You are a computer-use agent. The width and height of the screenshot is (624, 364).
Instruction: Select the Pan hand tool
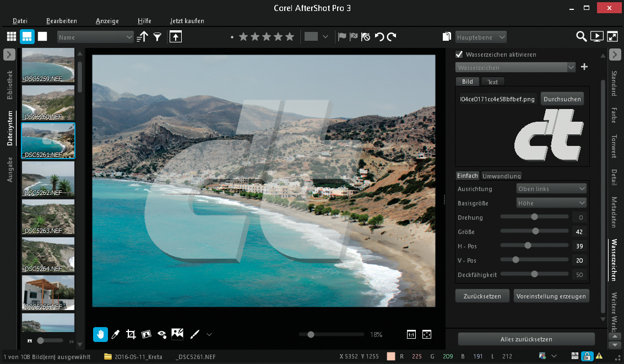click(x=101, y=334)
